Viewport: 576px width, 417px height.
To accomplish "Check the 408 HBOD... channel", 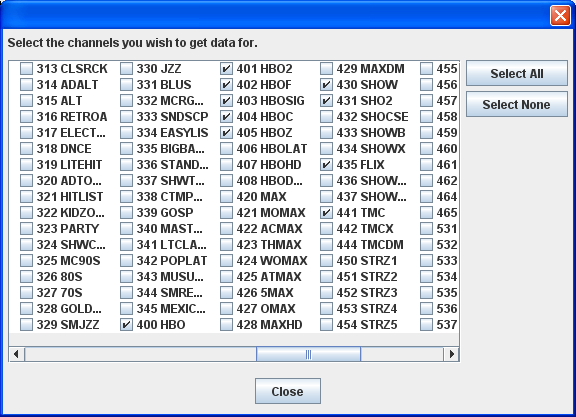I will pos(226,181).
